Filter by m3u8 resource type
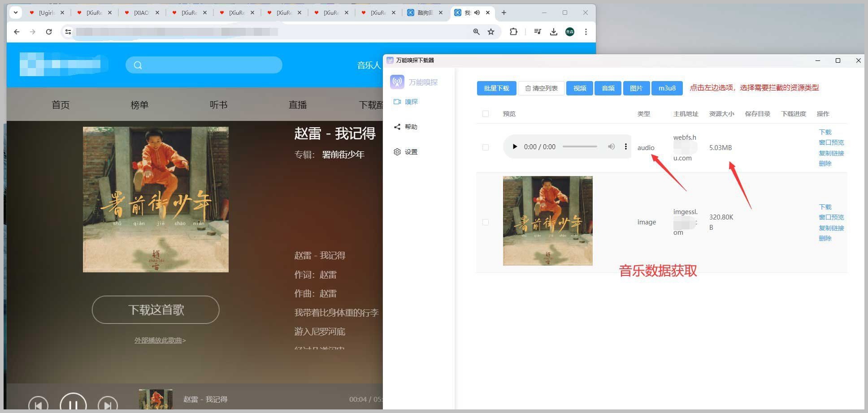868x413 pixels. (667, 88)
